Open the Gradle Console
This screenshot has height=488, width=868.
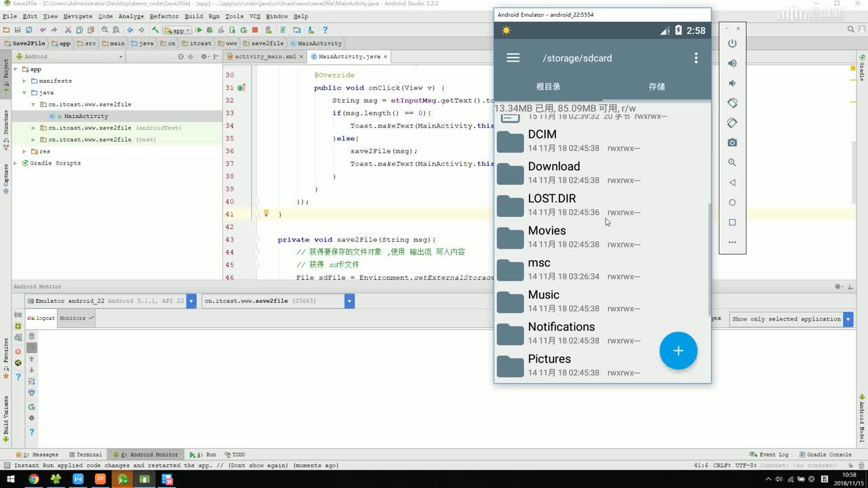pyautogui.click(x=825, y=455)
